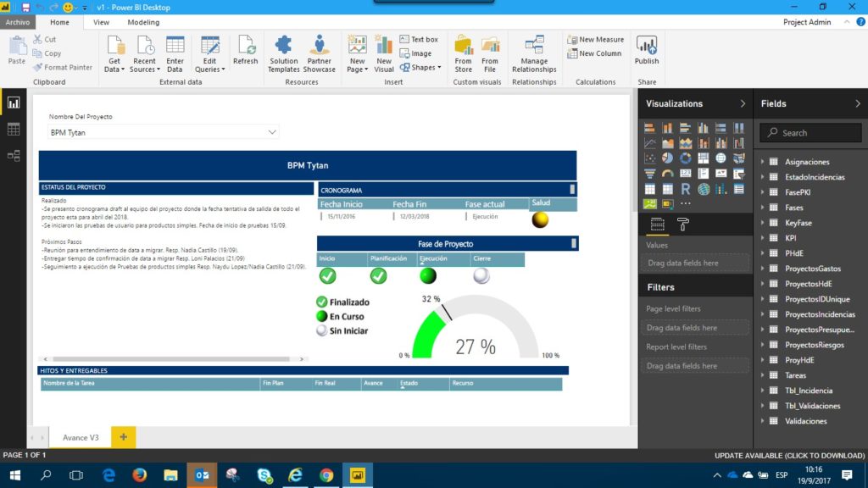The width and height of the screenshot is (868, 488).
Task: Select the Avance V3 page tab
Action: 81,437
